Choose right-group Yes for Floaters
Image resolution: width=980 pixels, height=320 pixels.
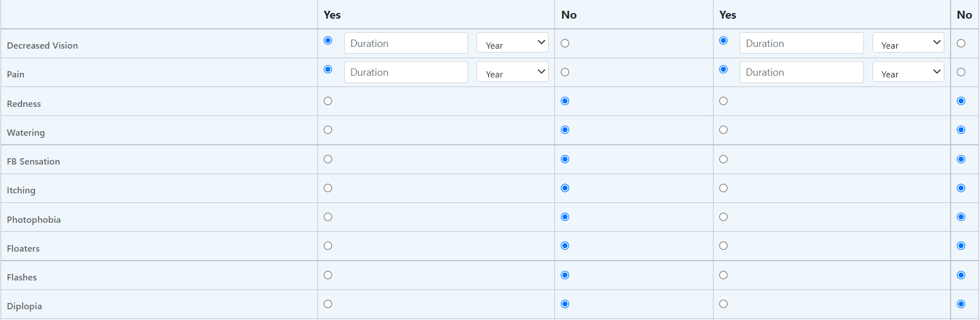pyautogui.click(x=723, y=246)
